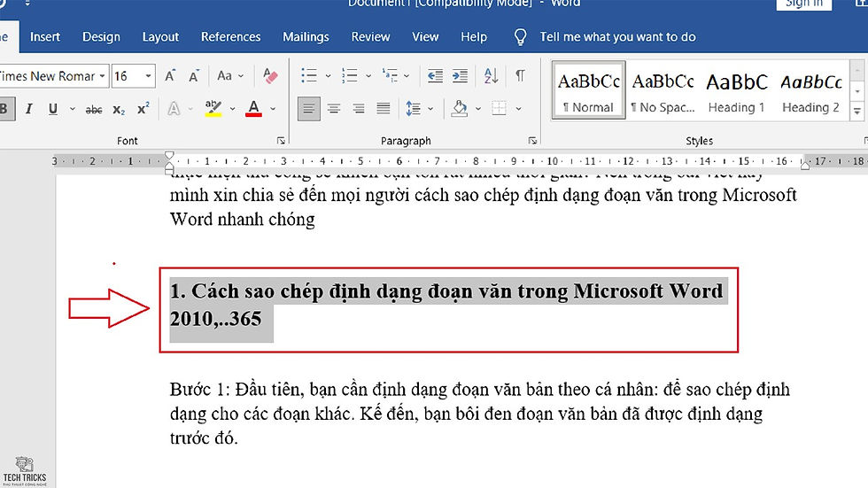Go to the View tab

425,37
